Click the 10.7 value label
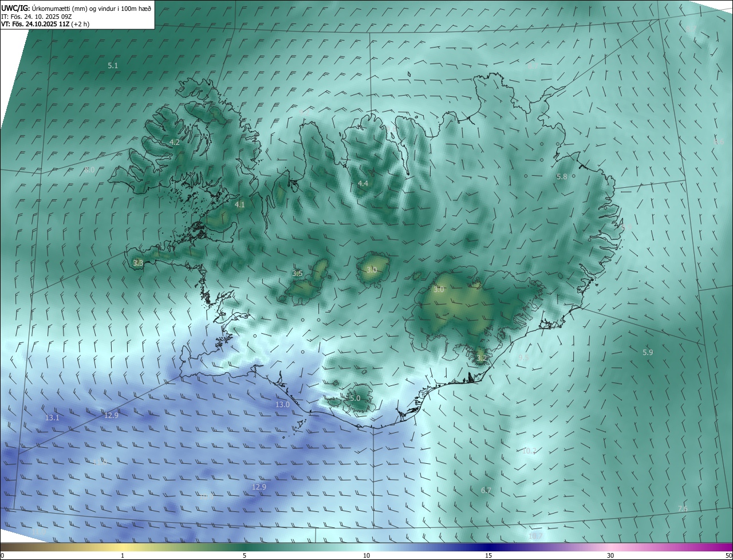This screenshot has width=733, height=560. pos(535,537)
